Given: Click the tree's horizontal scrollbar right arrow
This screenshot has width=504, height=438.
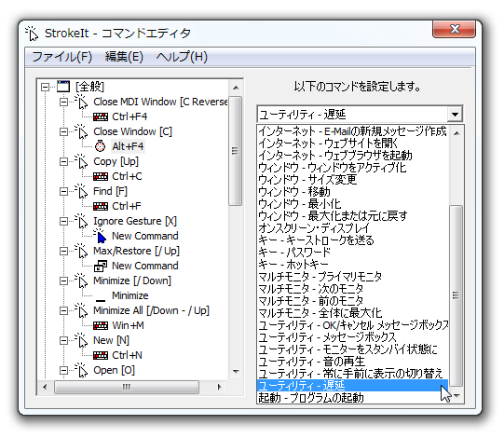Looking at the screenshot, I should 220,387.
